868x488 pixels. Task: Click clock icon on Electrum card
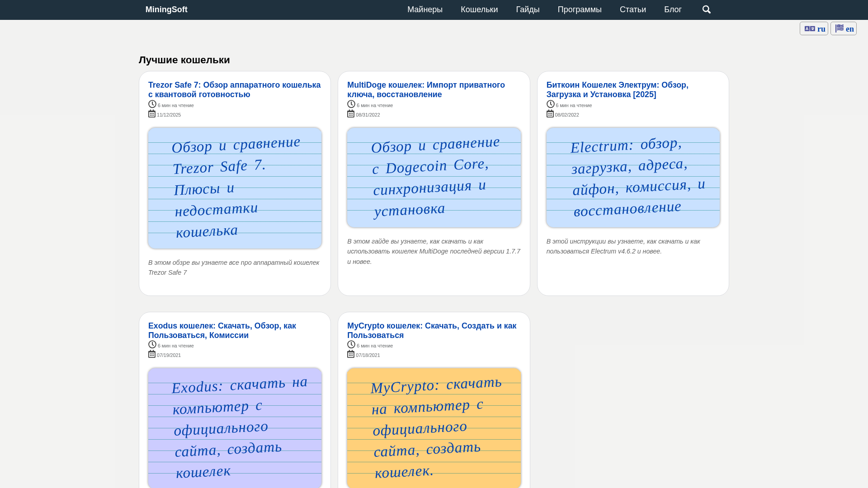pos(551,104)
